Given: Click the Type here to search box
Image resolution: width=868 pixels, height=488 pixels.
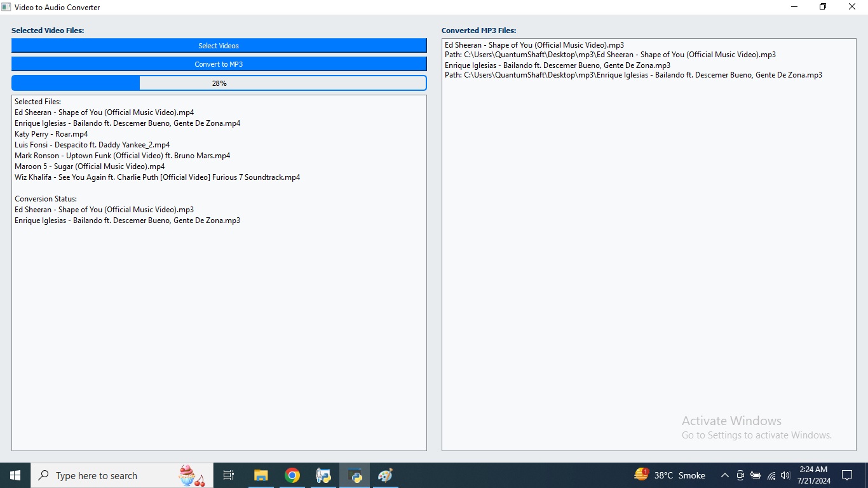Looking at the screenshot, I should click(x=122, y=475).
